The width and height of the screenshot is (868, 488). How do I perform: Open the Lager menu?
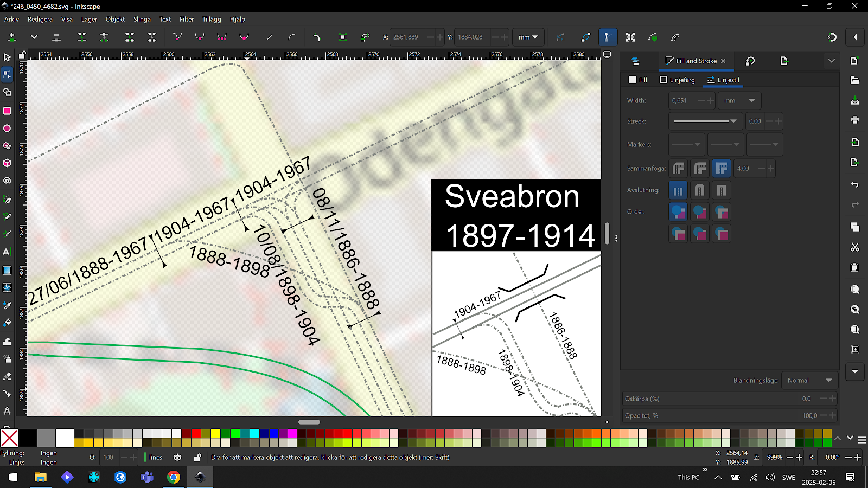[x=89, y=19]
